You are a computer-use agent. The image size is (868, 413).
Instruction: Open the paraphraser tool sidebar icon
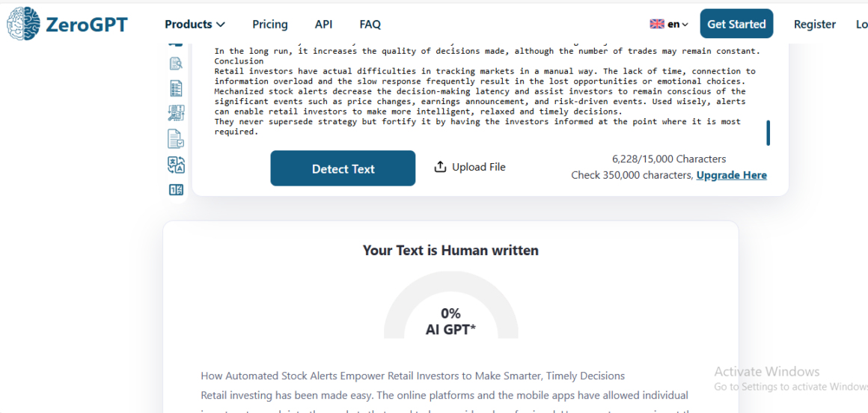[176, 113]
